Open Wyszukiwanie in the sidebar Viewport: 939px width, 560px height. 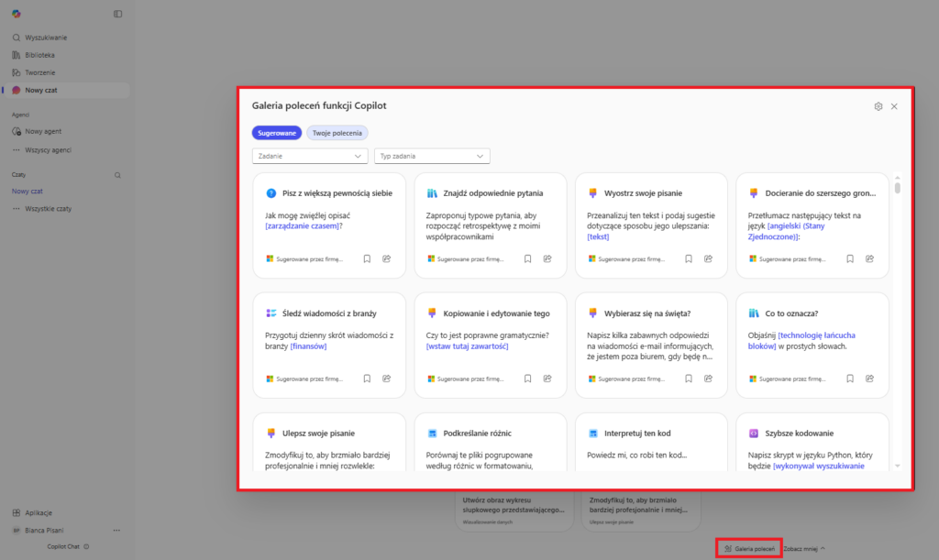(x=46, y=38)
